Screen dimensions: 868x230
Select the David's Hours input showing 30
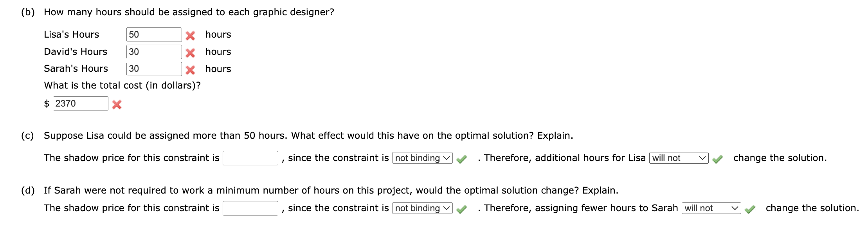(153, 51)
